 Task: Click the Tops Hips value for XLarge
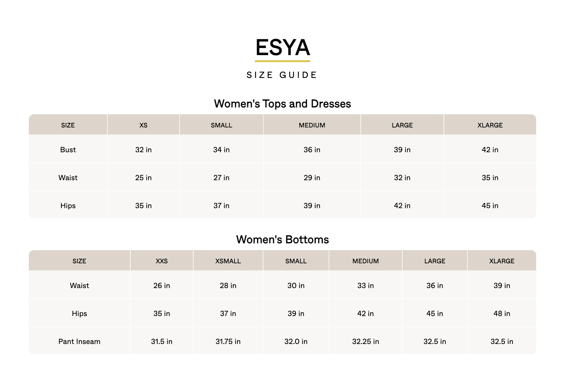[490, 206]
